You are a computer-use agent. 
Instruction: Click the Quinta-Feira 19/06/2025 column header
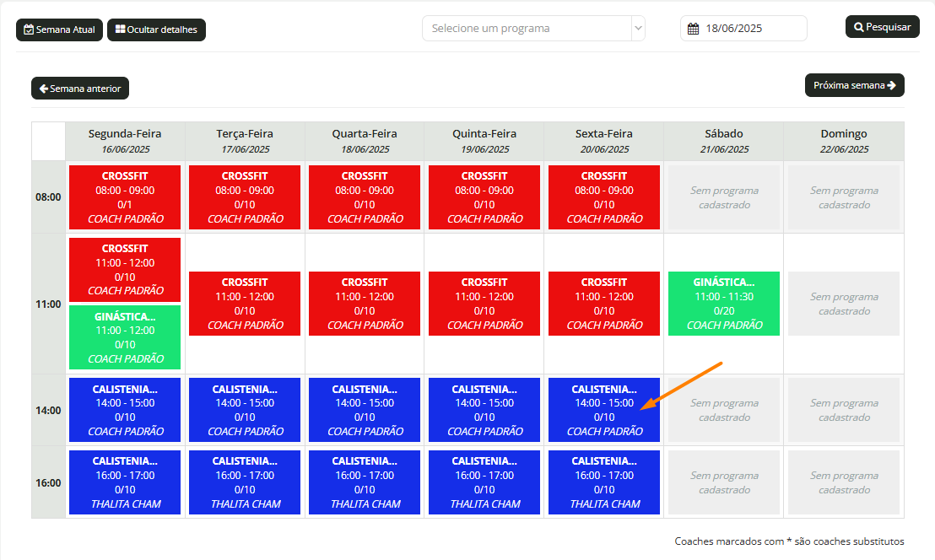484,141
